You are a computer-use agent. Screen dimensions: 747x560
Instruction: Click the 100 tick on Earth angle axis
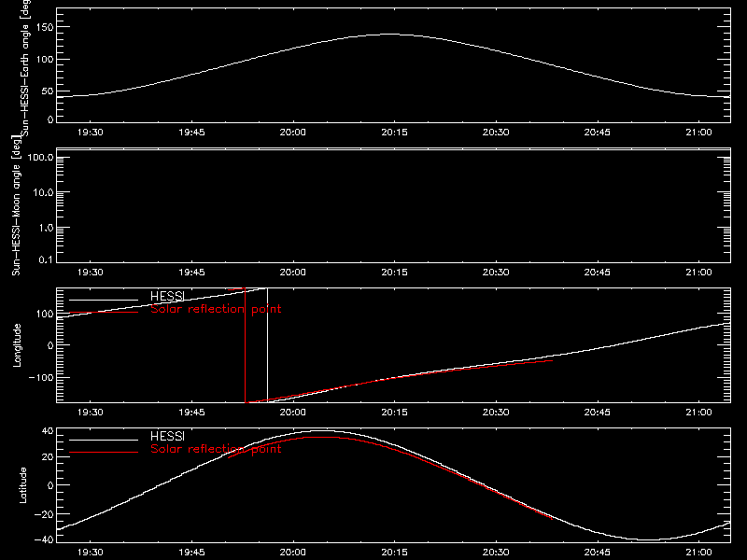coord(44,59)
